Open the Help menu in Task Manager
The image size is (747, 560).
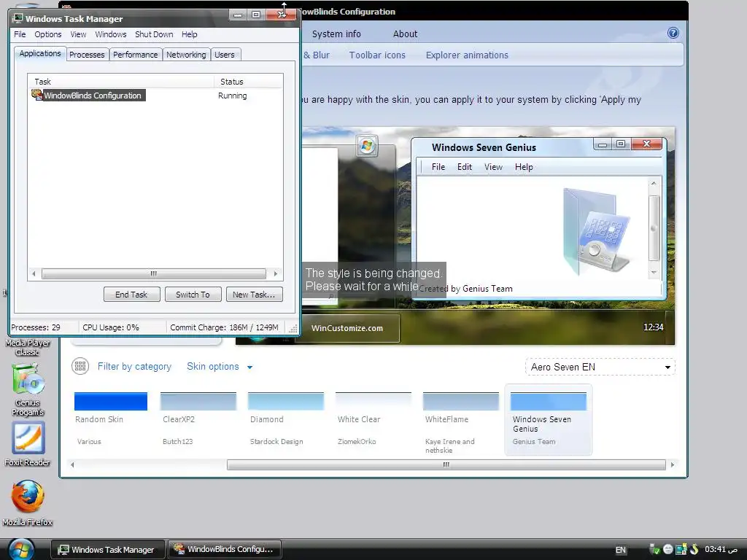click(x=189, y=34)
